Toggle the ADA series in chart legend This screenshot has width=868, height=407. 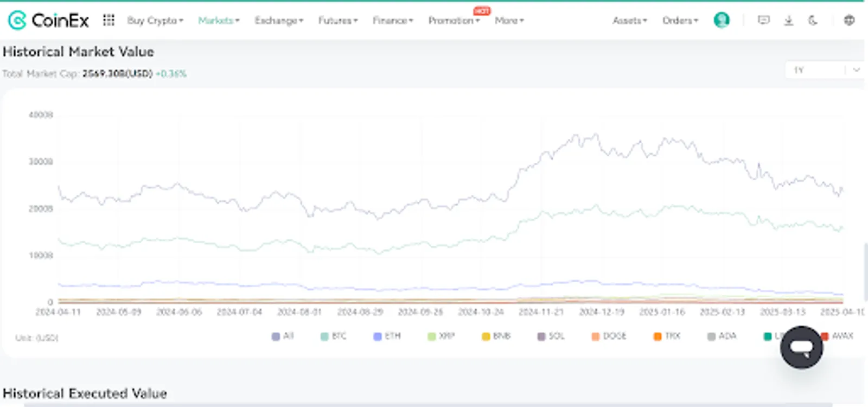[x=722, y=336]
